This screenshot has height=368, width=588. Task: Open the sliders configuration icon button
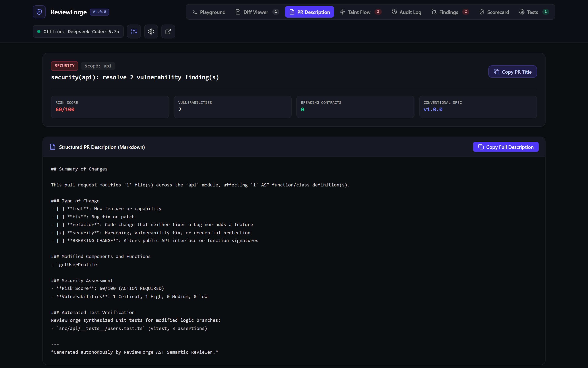point(134,31)
